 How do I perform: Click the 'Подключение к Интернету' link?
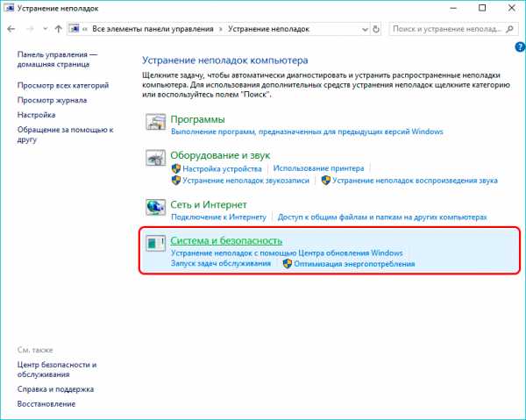(218, 217)
